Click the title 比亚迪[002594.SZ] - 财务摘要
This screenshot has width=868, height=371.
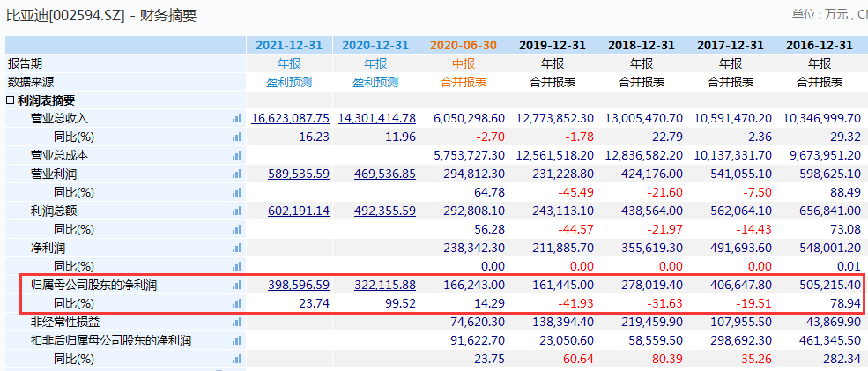pyautogui.click(x=101, y=16)
